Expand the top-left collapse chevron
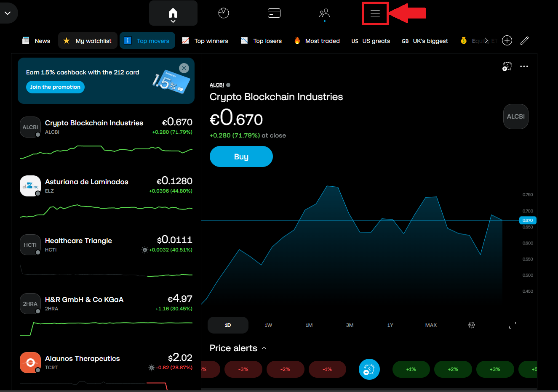This screenshot has height=392, width=558. tap(7, 13)
